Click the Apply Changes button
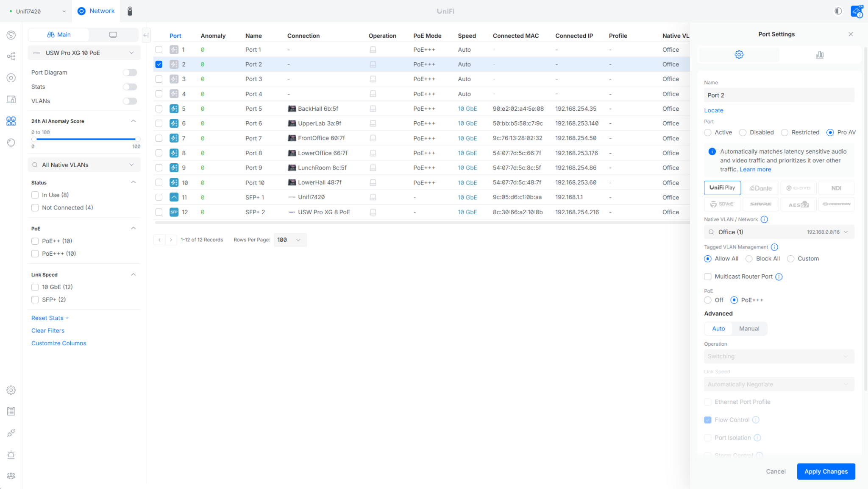Image resolution: width=868 pixels, height=489 pixels. coord(826,471)
